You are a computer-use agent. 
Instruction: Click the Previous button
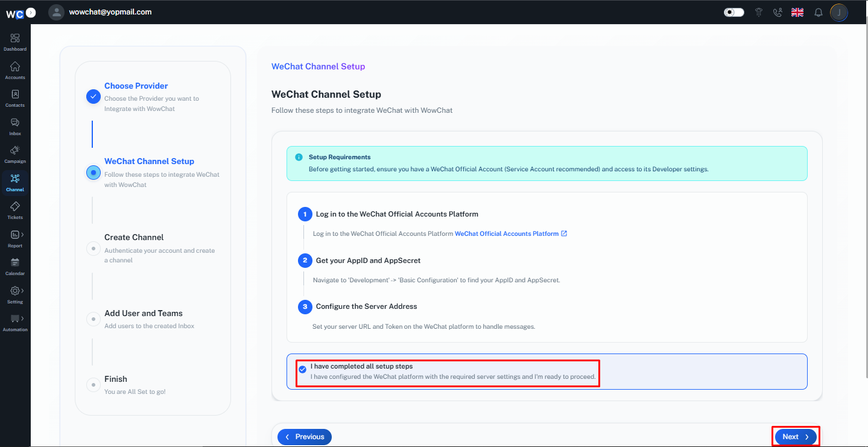click(x=305, y=437)
